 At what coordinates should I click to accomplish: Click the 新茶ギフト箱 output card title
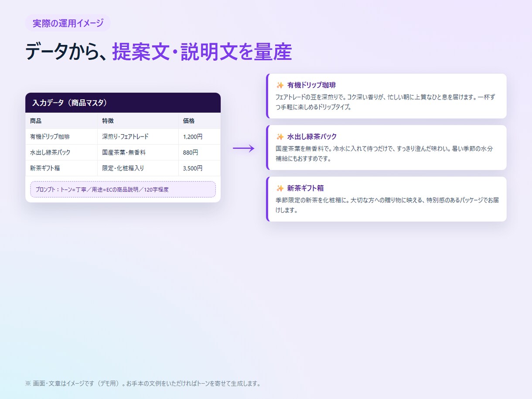(x=305, y=188)
